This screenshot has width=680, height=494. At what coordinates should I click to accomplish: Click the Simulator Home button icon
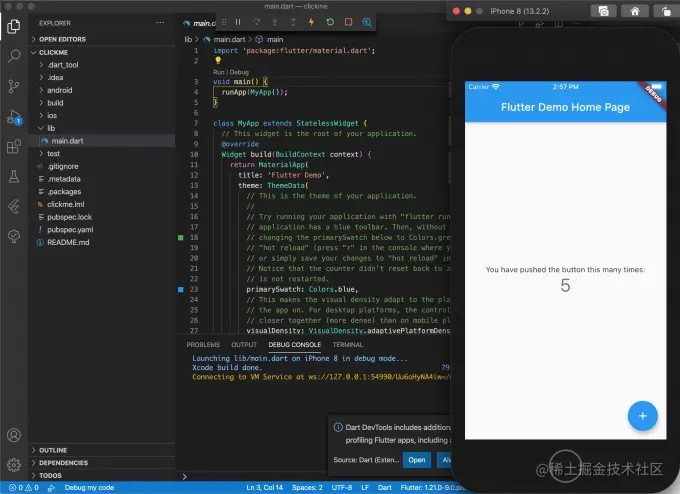[635, 11]
